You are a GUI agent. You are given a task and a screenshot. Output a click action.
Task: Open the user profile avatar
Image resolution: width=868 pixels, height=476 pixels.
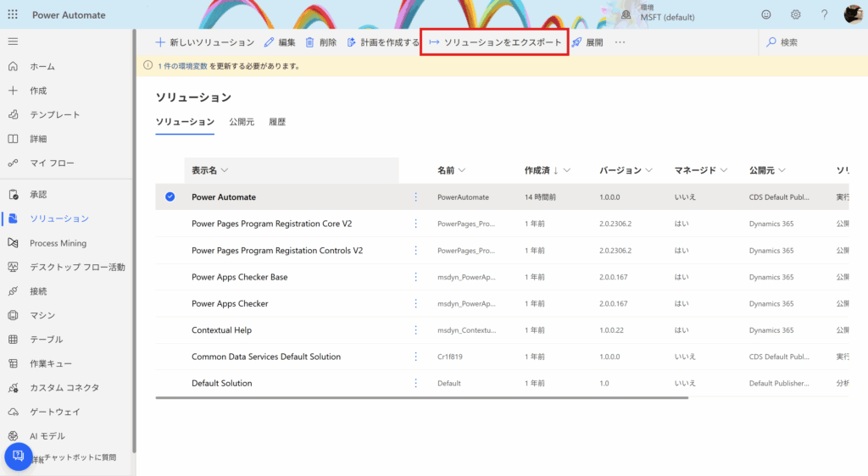point(854,14)
